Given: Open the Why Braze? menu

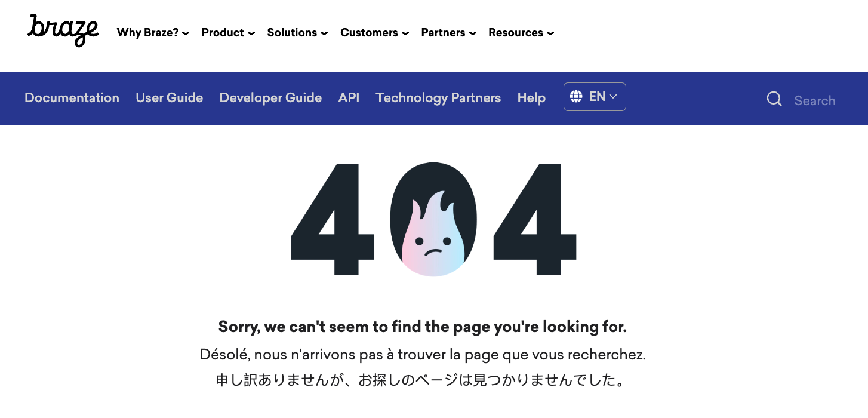Looking at the screenshot, I should (153, 33).
